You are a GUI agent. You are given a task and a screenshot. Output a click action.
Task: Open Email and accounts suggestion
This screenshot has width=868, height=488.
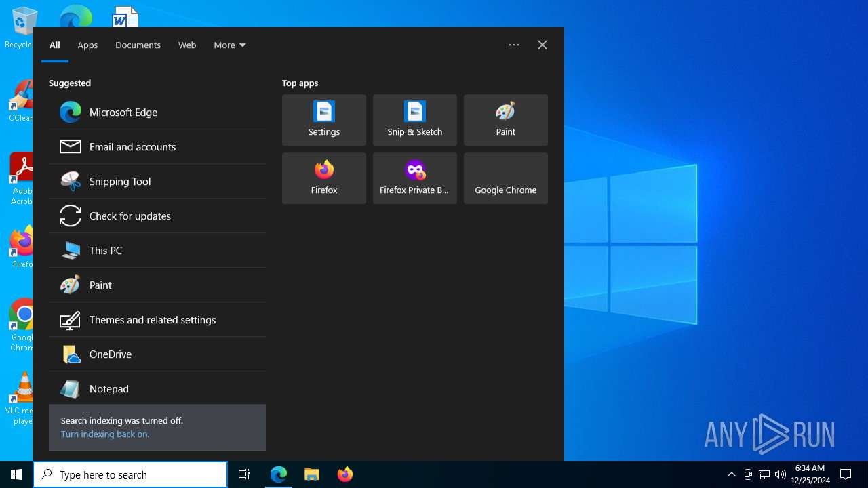point(157,147)
